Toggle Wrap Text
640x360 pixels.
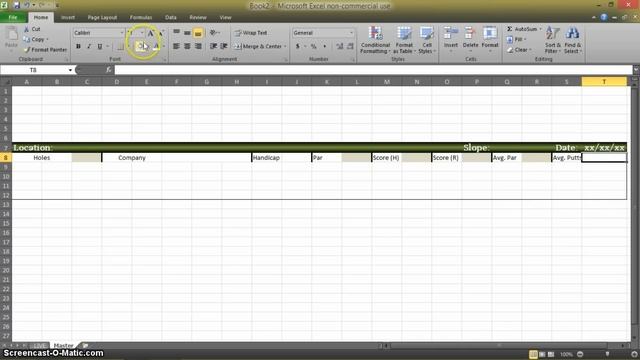pos(251,33)
